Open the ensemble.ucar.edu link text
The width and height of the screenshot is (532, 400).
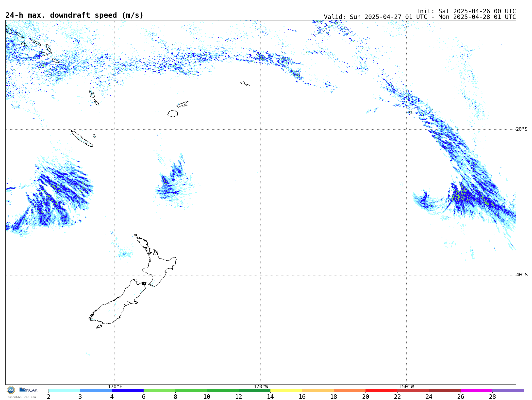click(x=22, y=397)
